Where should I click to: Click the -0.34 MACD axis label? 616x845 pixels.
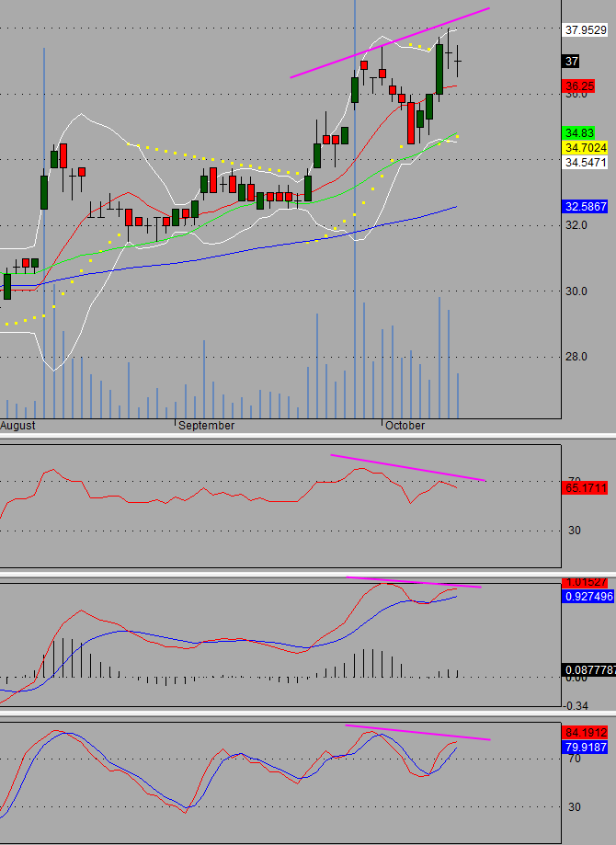pos(576,705)
